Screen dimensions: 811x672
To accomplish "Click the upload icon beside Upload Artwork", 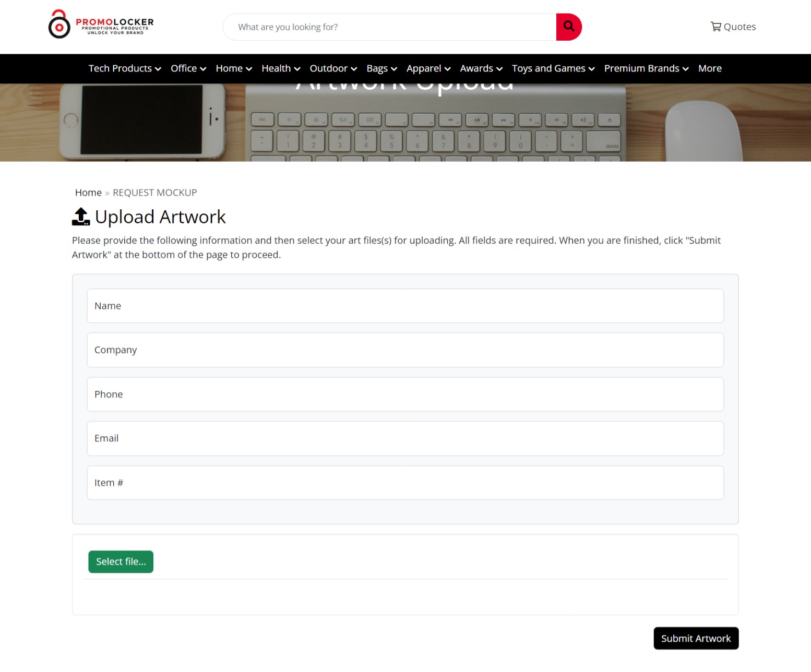I will click(81, 217).
